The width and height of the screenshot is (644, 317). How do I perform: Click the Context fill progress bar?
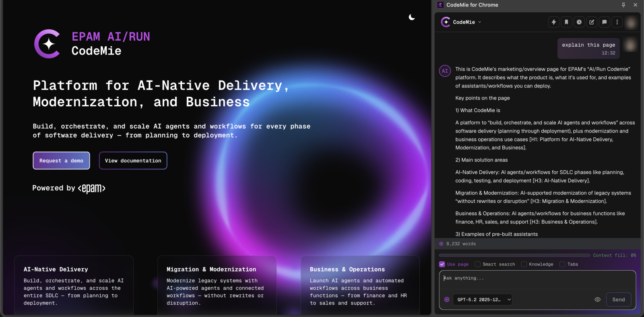514,255
